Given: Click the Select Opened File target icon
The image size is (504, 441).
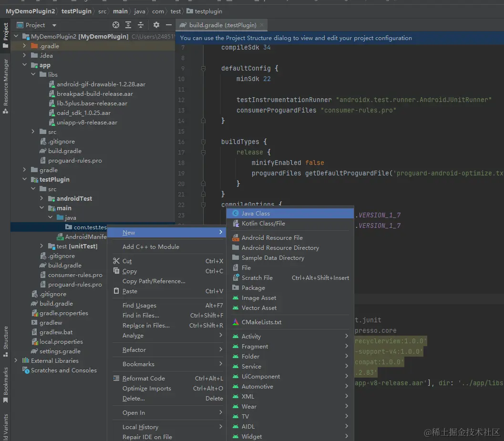Looking at the screenshot, I should [116, 25].
